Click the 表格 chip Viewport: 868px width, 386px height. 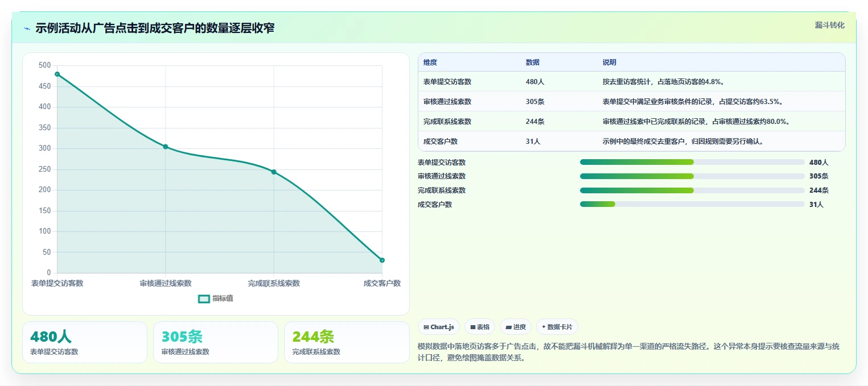tap(480, 327)
